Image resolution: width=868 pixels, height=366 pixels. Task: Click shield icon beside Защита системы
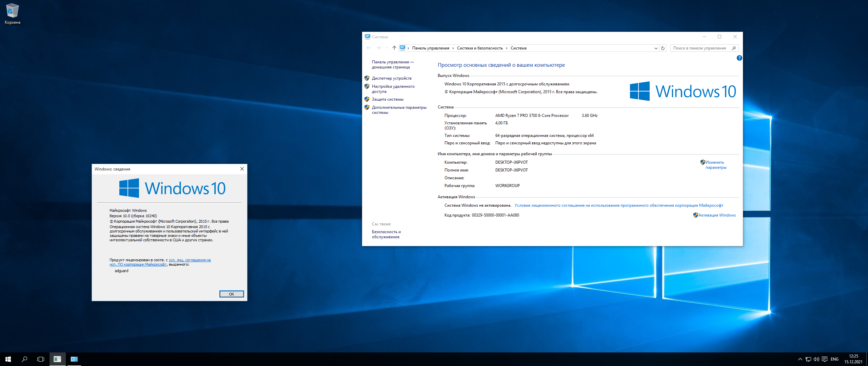click(x=367, y=99)
